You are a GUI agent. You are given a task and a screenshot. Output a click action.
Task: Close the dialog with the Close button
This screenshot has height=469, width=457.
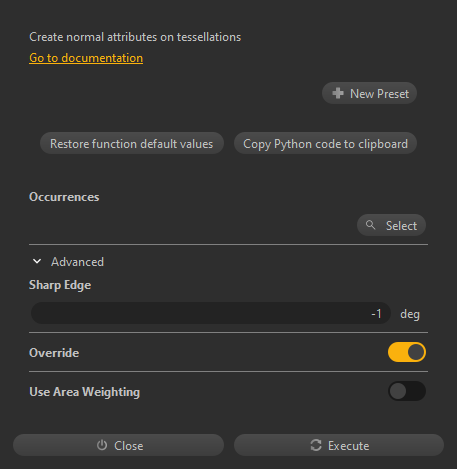pyautogui.click(x=118, y=445)
